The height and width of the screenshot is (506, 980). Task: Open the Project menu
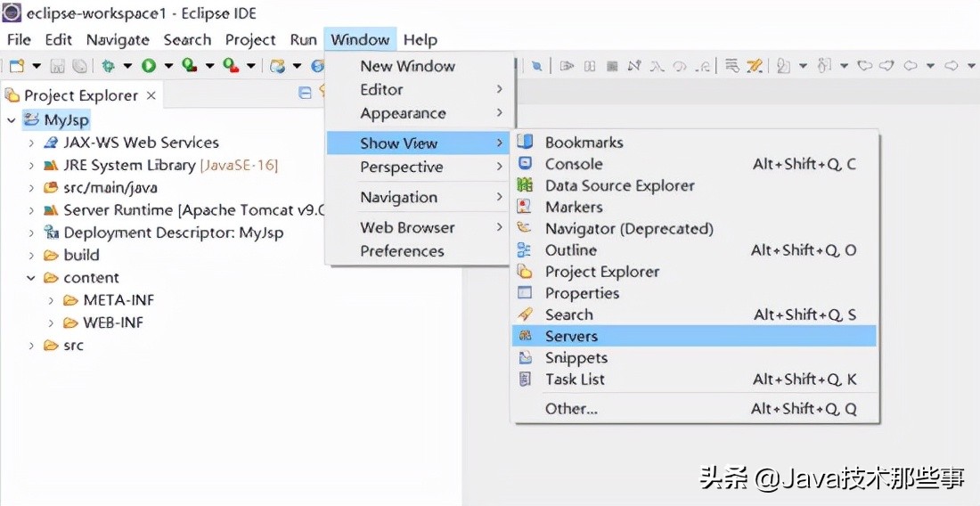(250, 39)
